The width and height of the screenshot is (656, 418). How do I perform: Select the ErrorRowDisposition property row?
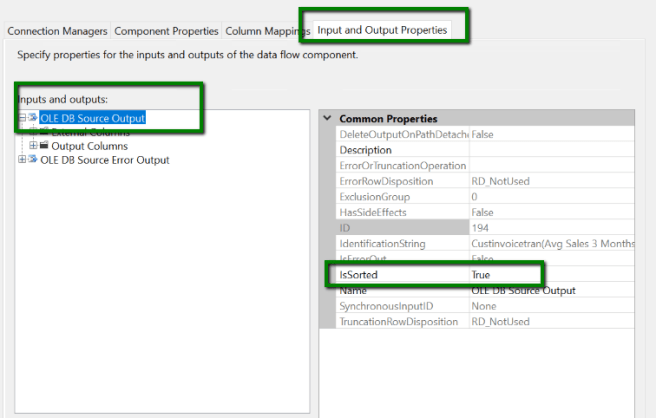pyautogui.click(x=400, y=181)
